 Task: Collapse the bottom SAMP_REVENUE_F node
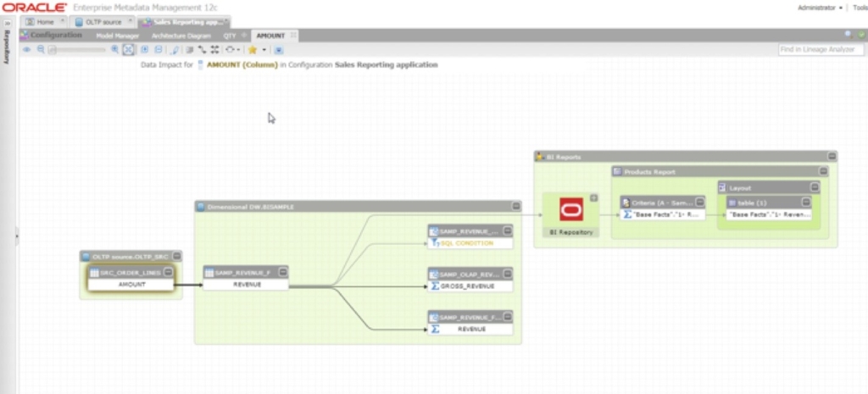[507, 317]
